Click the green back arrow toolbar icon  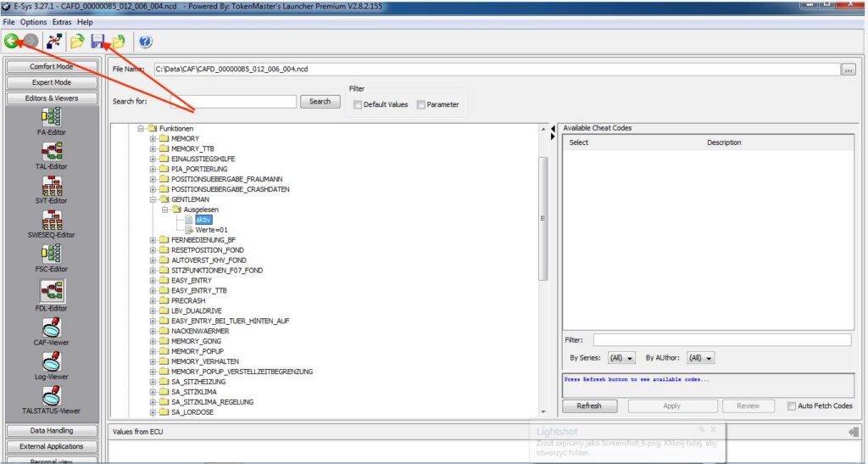point(11,41)
